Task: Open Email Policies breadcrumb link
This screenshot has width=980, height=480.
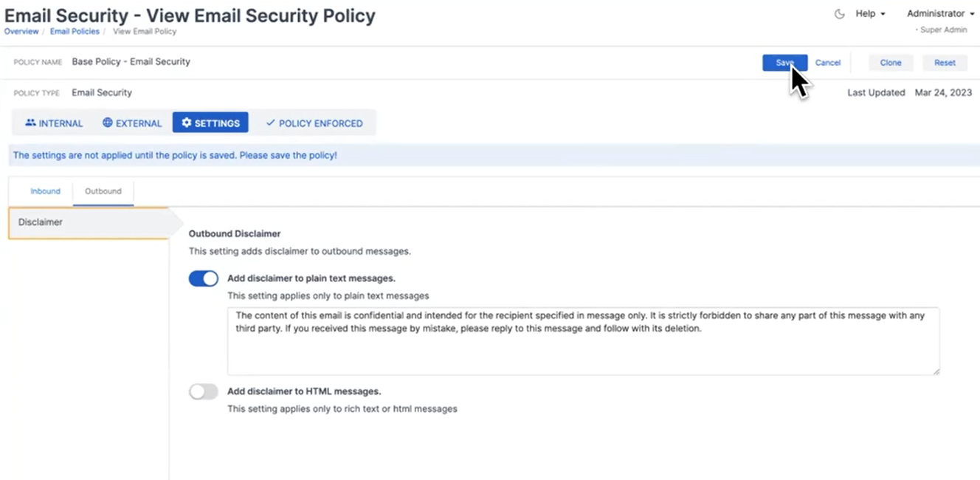Action: point(75,32)
